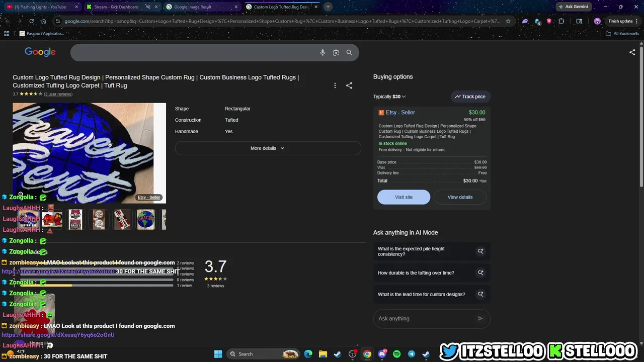
Task: Click Track price button
Action: (470, 97)
